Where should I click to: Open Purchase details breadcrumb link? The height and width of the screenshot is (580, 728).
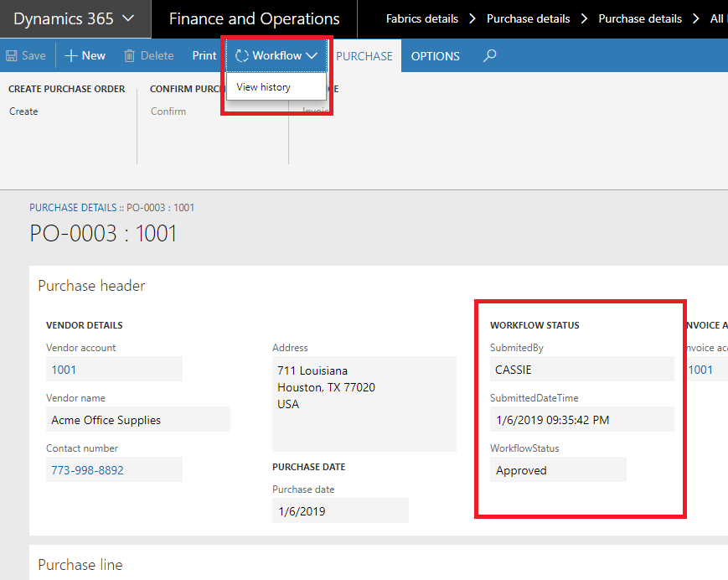(528, 18)
